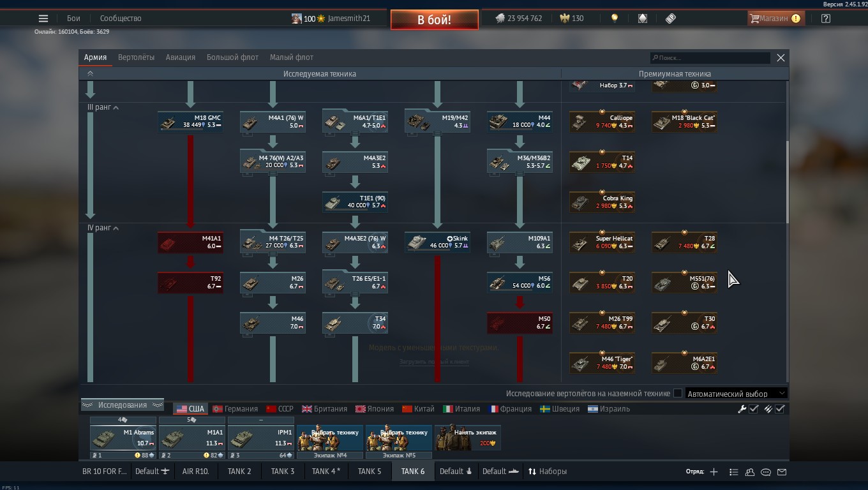The height and width of the screenshot is (490, 868).
Task: Open the diamond-shaped icon in top bar
Action: point(643,19)
